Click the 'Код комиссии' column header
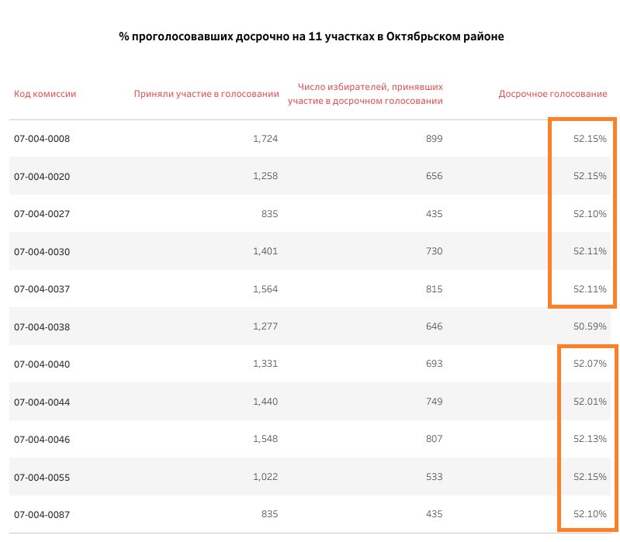This screenshot has width=620, height=542. [x=45, y=94]
